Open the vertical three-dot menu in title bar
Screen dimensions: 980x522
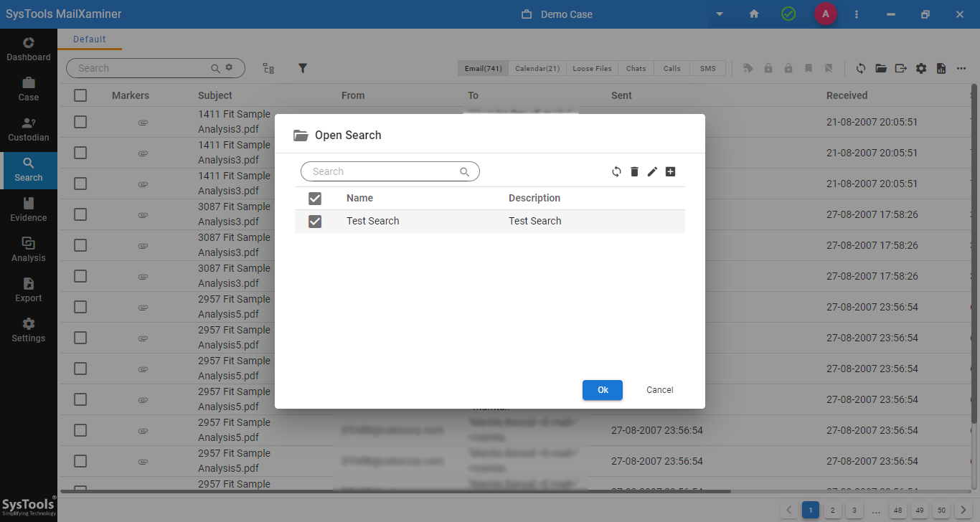[x=857, y=14]
